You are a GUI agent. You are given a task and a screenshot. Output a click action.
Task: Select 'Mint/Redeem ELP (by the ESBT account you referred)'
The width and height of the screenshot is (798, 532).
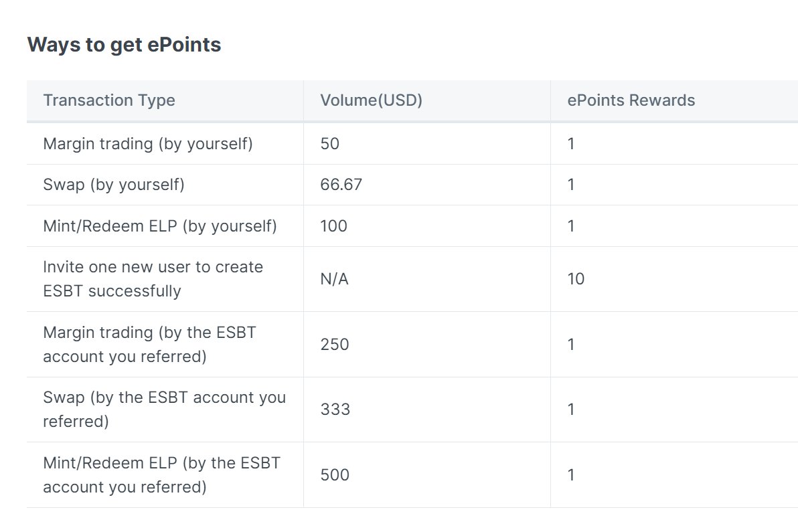(x=162, y=475)
